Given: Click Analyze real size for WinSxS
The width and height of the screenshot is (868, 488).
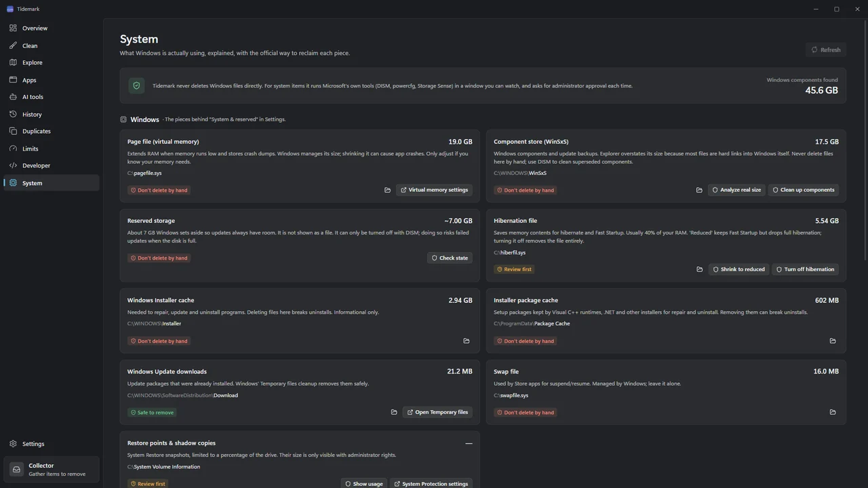Looking at the screenshot, I should tap(736, 190).
